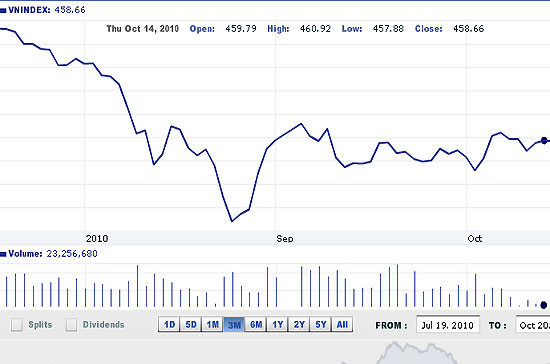
Task: Select the 1M time range
Action: pyautogui.click(x=213, y=324)
